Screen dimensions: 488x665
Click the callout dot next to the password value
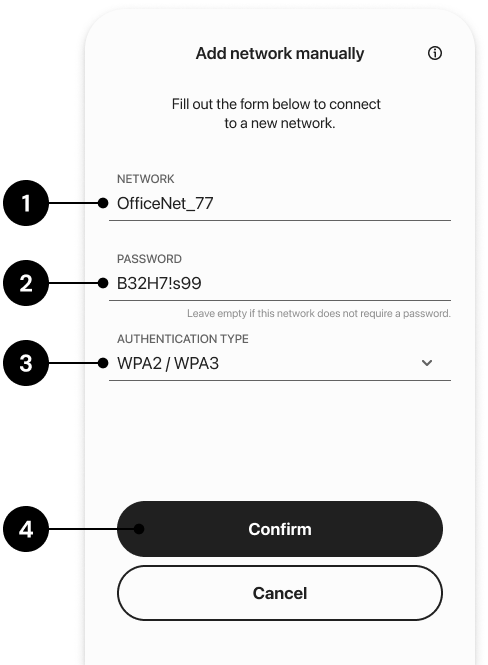click(x=103, y=283)
